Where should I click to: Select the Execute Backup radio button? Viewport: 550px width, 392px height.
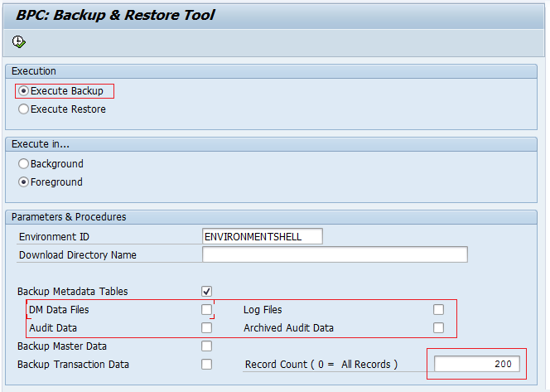tap(24, 91)
